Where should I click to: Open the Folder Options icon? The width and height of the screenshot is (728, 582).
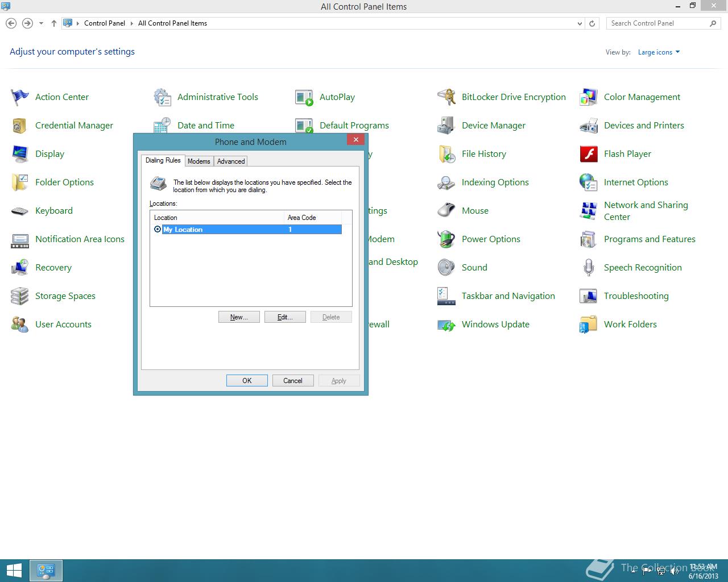(20, 182)
